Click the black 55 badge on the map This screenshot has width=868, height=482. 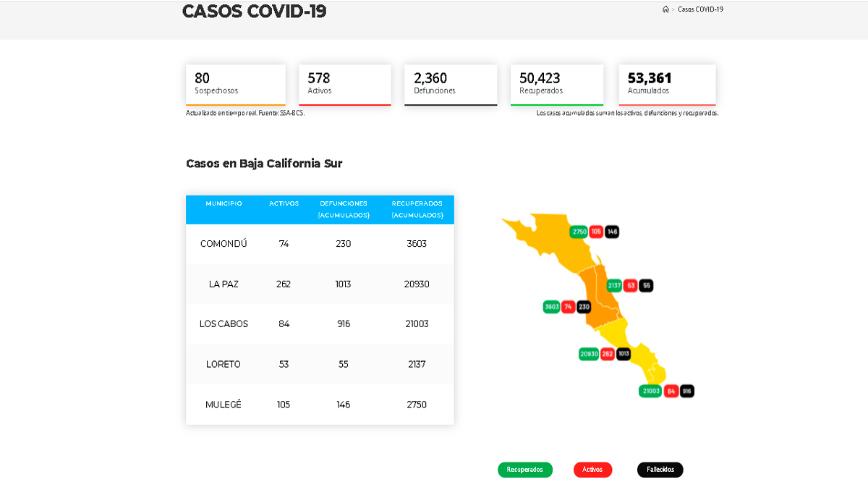(x=647, y=286)
